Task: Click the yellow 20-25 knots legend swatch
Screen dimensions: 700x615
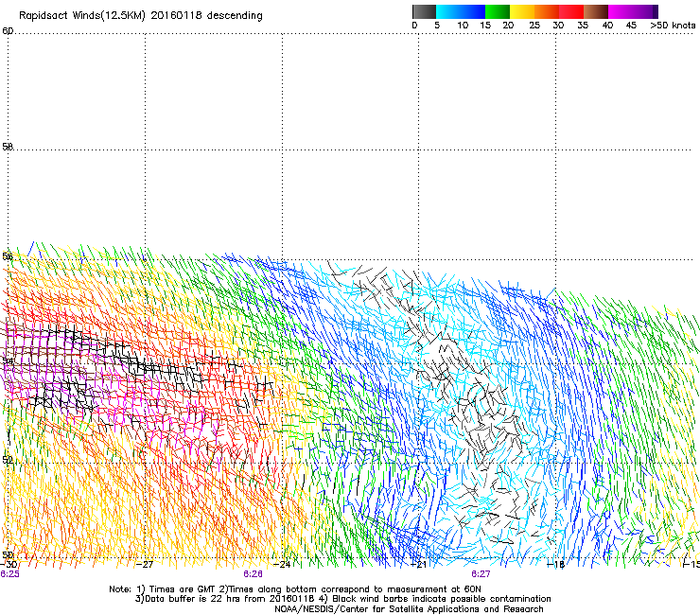Action: (x=522, y=11)
